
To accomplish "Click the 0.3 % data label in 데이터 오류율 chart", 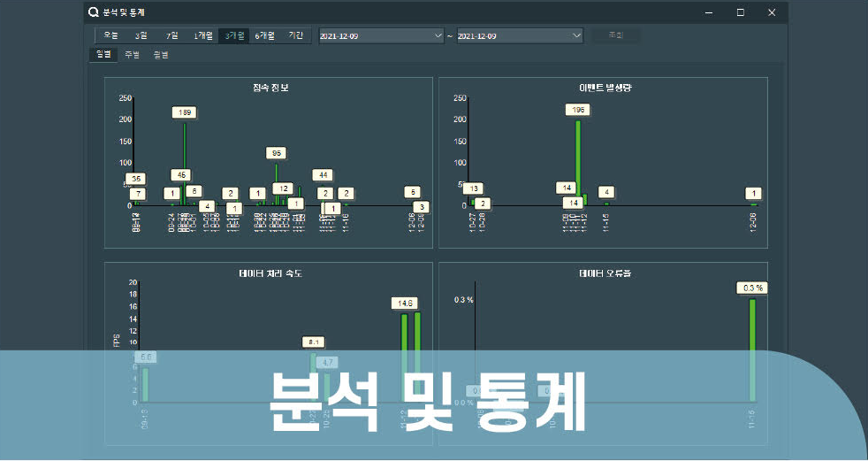I will tap(752, 288).
